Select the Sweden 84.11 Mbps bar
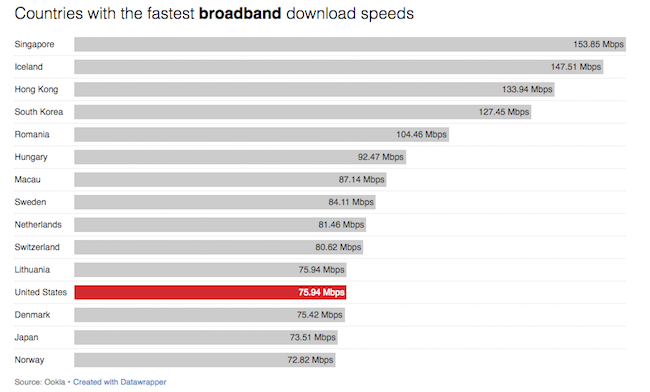This screenshot has width=650, height=392. pyautogui.click(x=225, y=202)
